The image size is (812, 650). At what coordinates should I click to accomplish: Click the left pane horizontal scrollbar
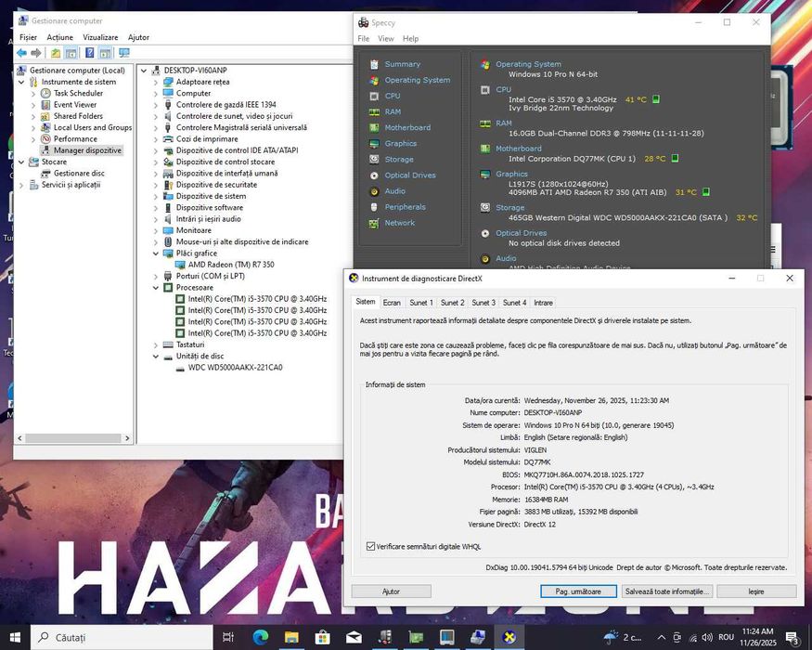click(x=73, y=438)
